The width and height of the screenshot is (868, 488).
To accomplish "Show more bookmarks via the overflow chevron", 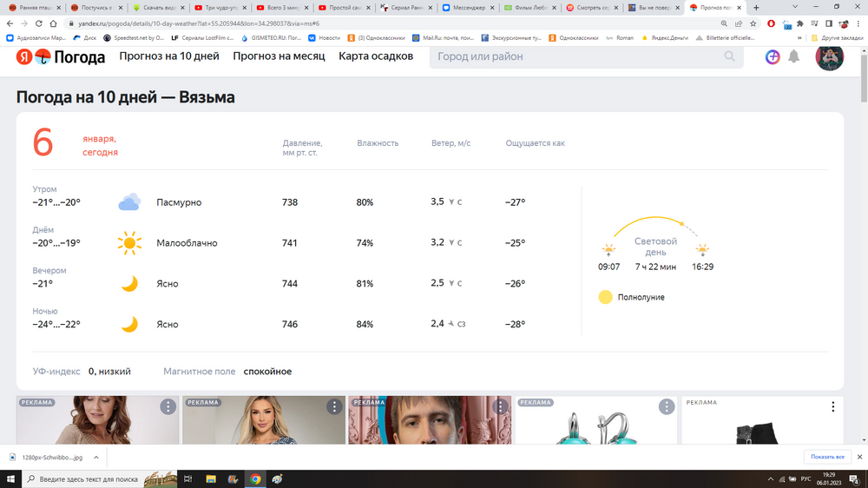I will click(799, 38).
